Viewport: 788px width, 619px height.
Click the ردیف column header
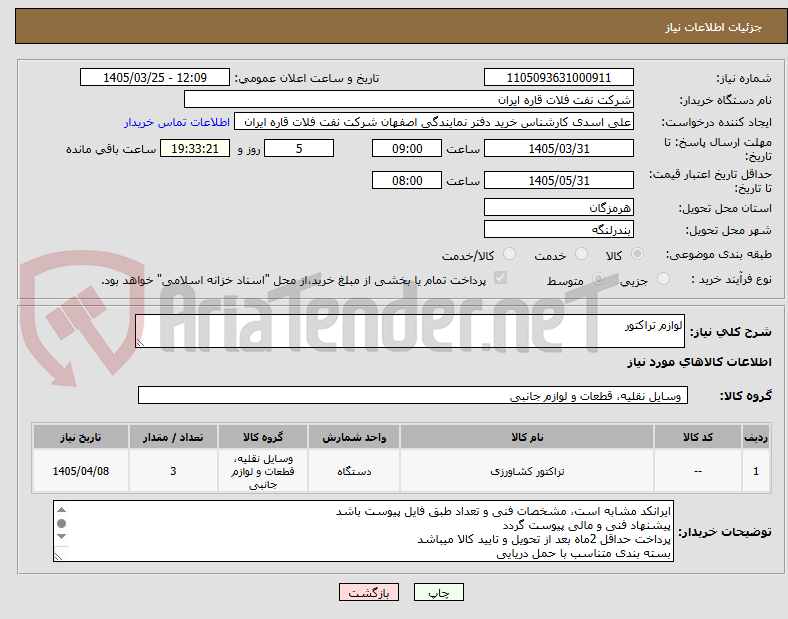click(756, 437)
